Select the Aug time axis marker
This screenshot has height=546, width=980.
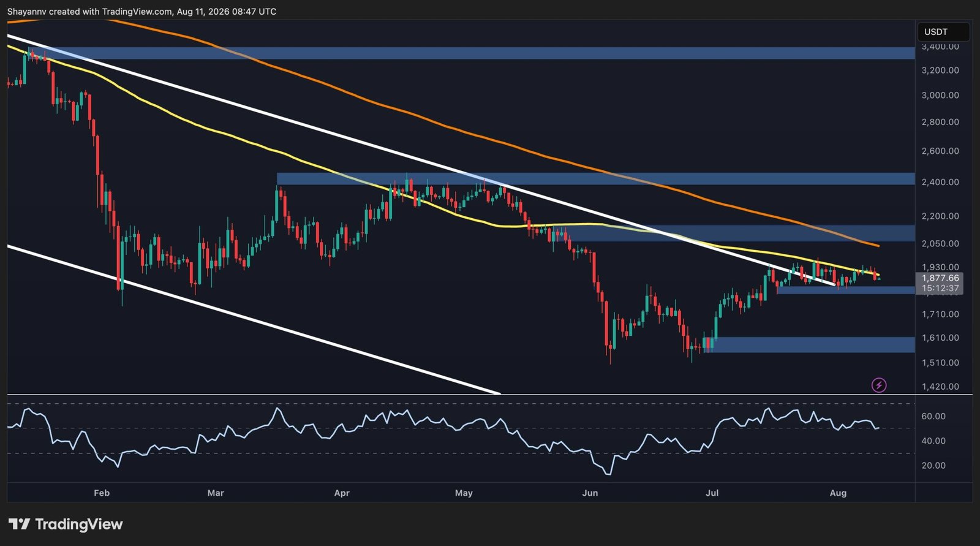pyautogui.click(x=838, y=493)
